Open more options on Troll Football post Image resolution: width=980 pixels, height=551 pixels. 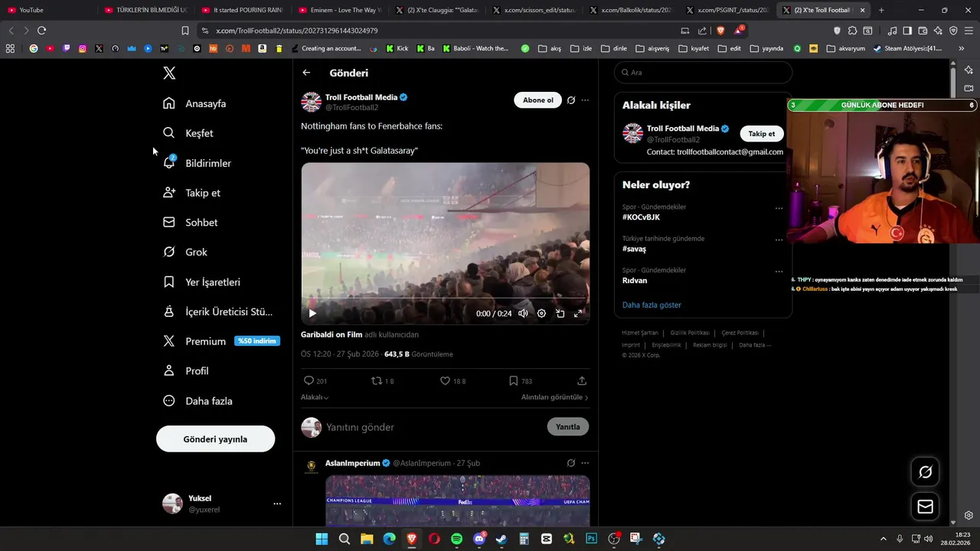click(x=585, y=100)
